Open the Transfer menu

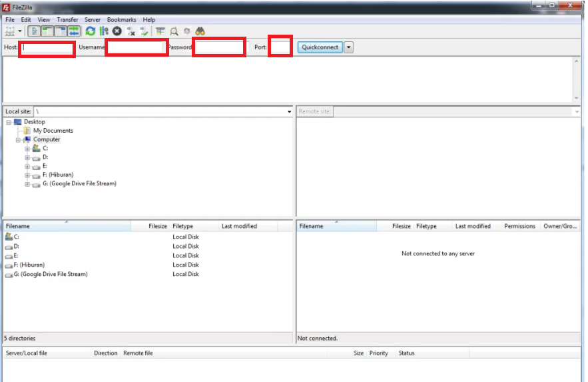point(67,20)
